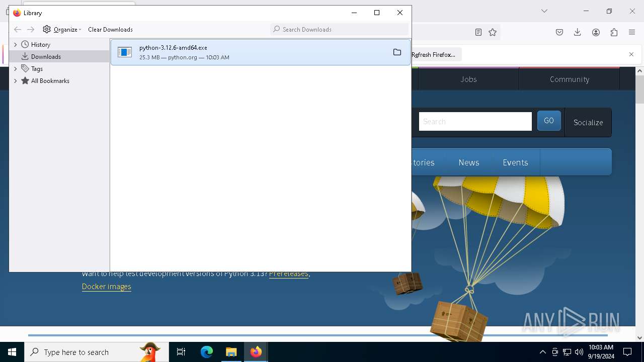Open Firefox downloads panel arrow
The image size is (644, 362).
578,32
